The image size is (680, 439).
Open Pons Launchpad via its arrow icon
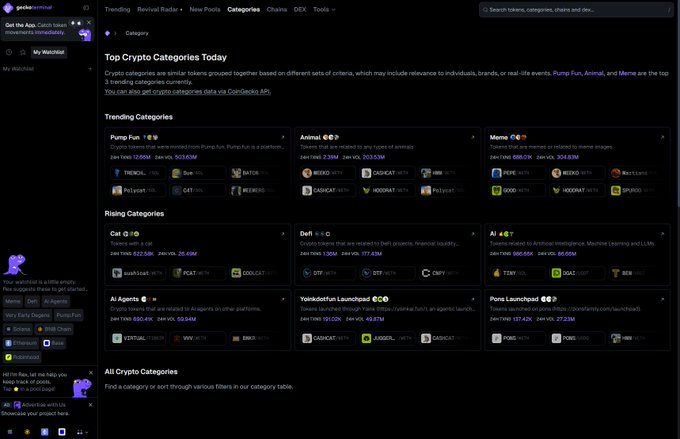pyautogui.click(x=662, y=299)
